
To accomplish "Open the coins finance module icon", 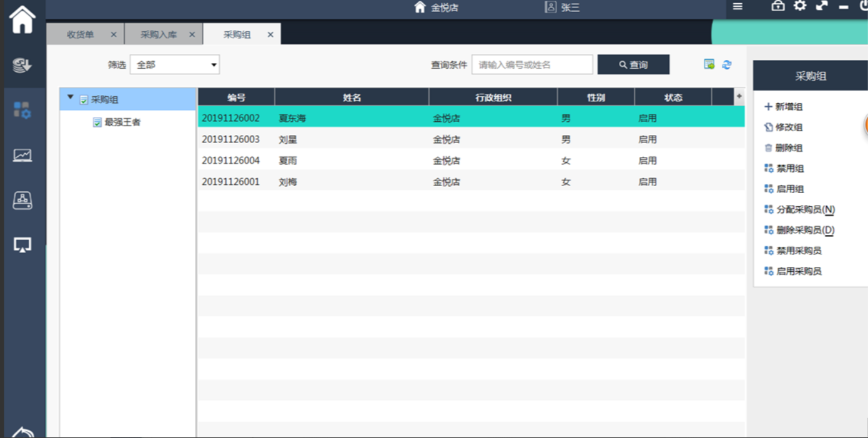I will [22, 65].
